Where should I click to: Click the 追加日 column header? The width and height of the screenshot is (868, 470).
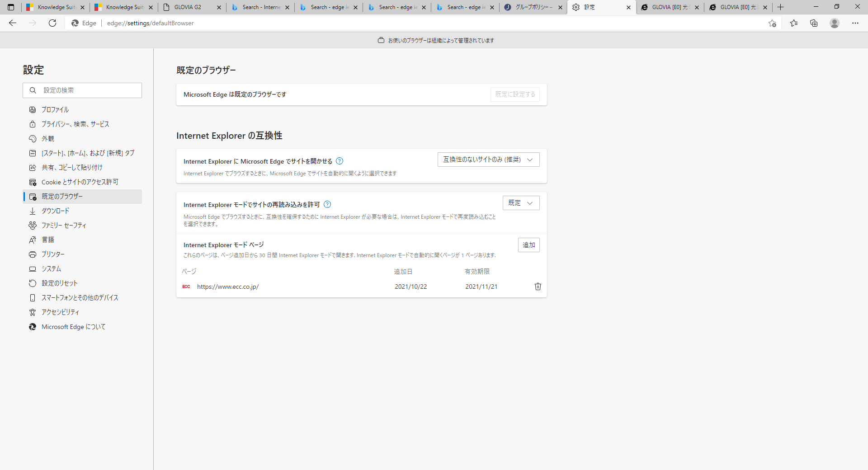[x=403, y=272]
